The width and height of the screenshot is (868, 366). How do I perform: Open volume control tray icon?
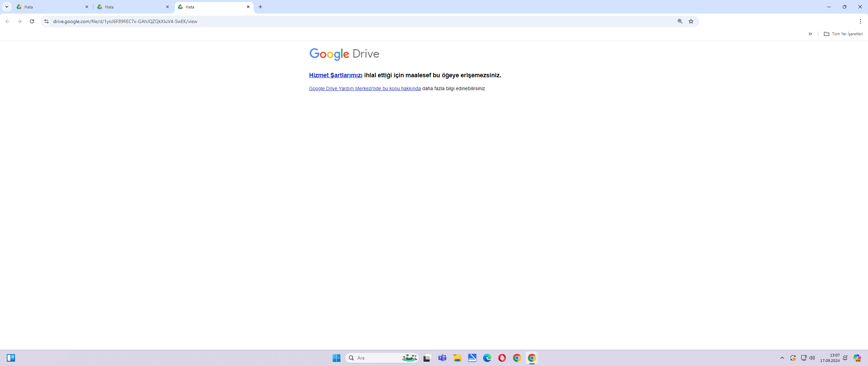coord(812,358)
